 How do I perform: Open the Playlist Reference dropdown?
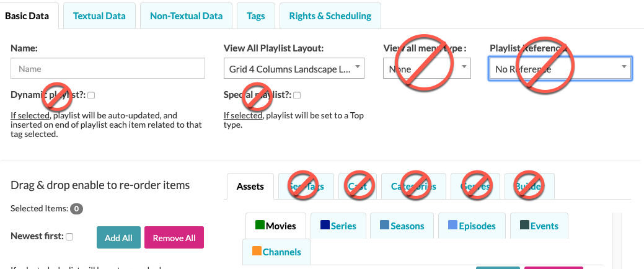tap(560, 69)
